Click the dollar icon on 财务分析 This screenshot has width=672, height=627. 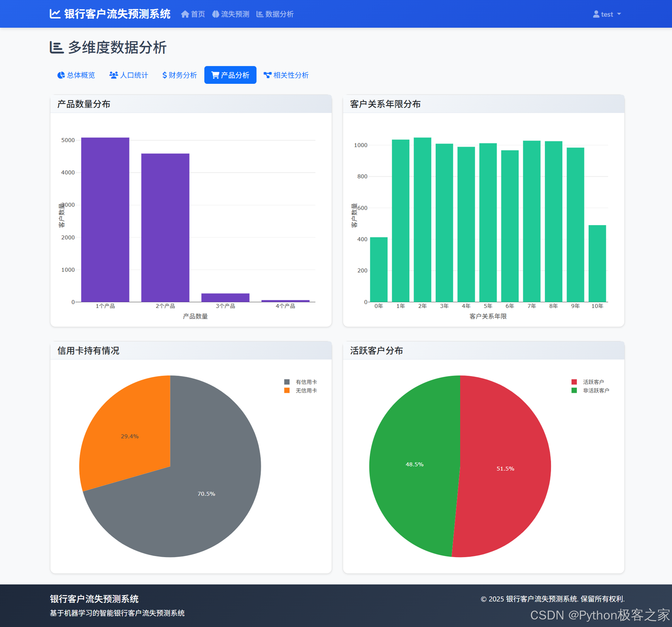point(165,75)
